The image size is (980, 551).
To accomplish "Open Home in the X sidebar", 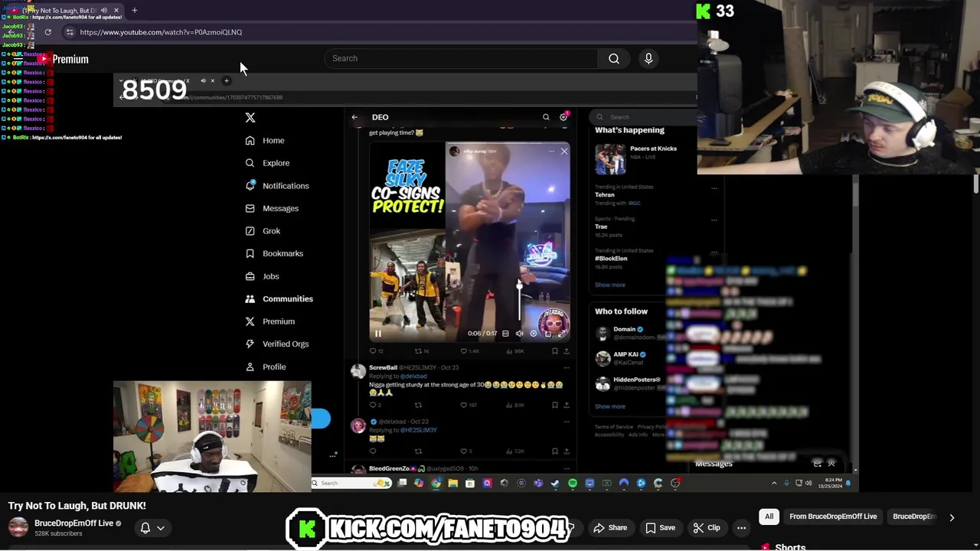I will click(x=265, y=141).
